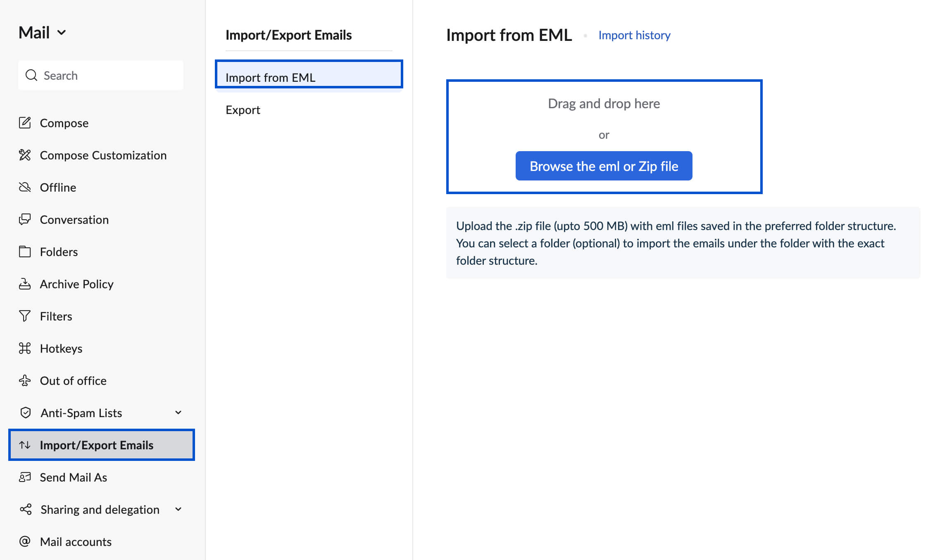Select the Hotkeys icon in sidebar
This screenshot has width=947, height=560.
click(x=25, y=348)
